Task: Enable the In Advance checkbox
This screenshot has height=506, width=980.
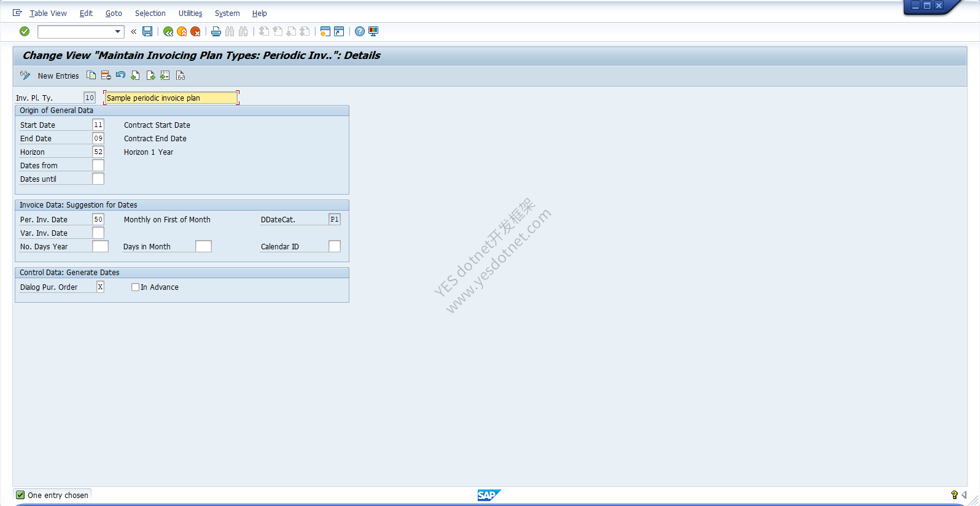Action: click(x=135, y=287)
